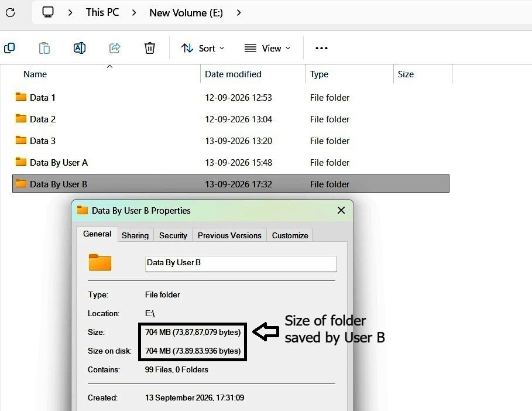Click the Data 2 folder icon

click(x=21, y=119)
